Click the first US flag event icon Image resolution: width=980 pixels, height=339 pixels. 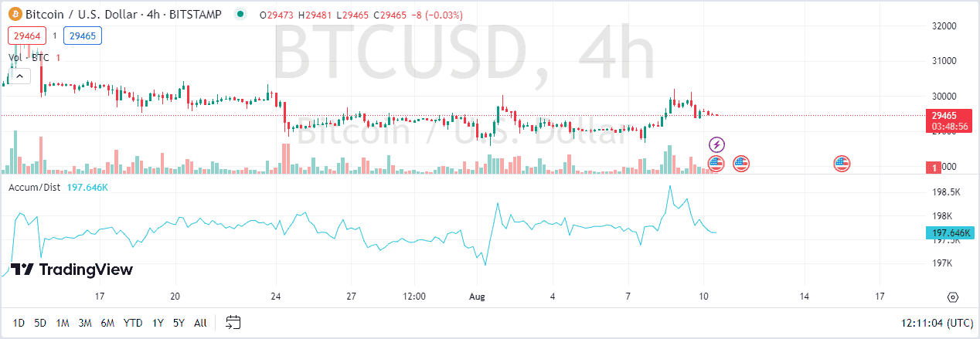[716, 163]
